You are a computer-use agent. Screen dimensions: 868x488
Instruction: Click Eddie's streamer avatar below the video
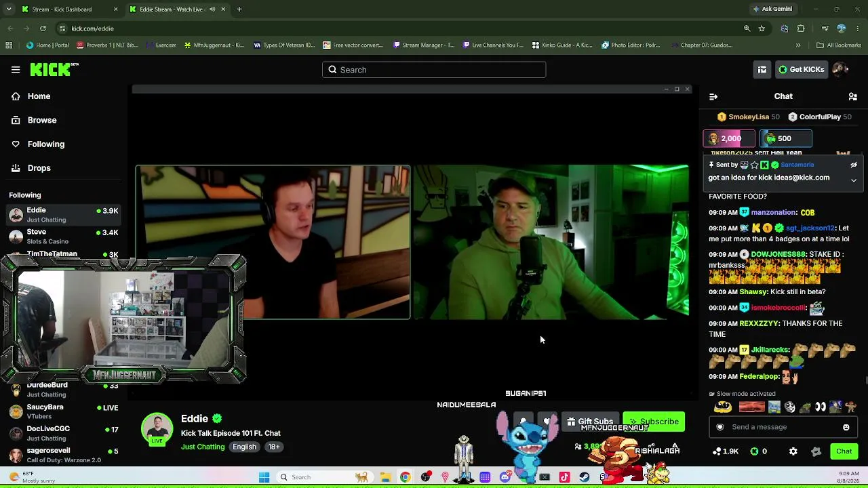pos(157,429)
